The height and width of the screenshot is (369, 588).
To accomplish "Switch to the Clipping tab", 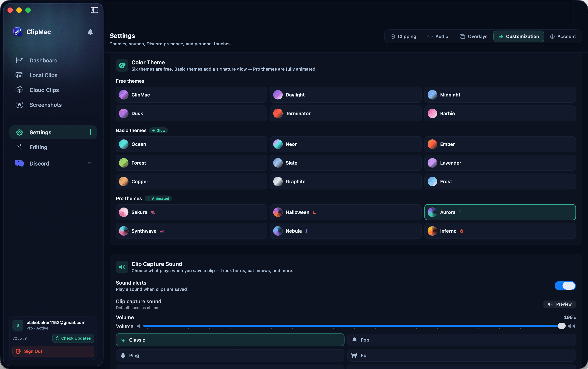I will [403, 36].
